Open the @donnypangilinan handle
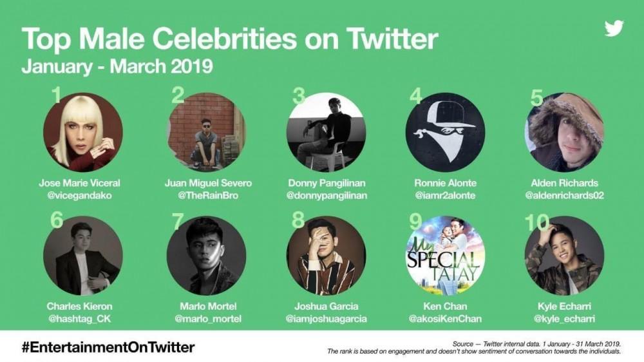Image resolution: width=644 pixels, height=362 pixels. 326,196
